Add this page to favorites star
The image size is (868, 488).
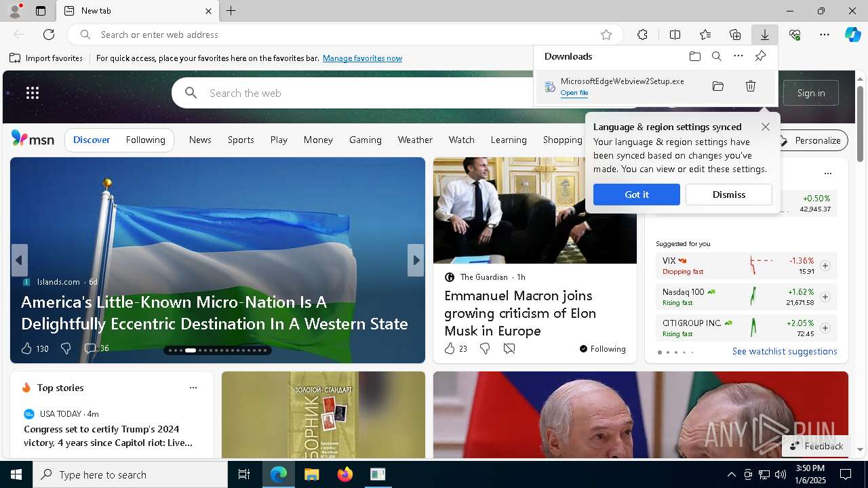click(606, 35)
